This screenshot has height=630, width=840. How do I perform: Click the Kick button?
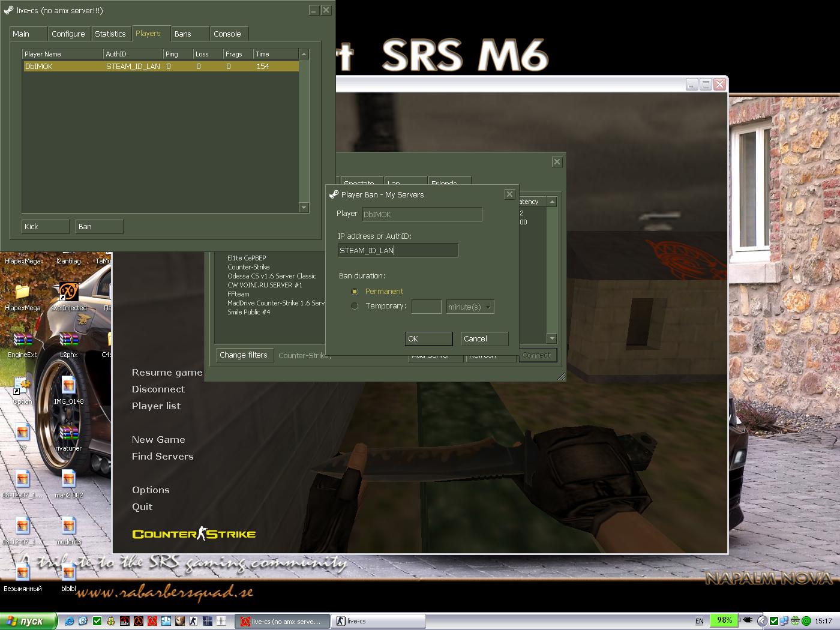(46, 226)
